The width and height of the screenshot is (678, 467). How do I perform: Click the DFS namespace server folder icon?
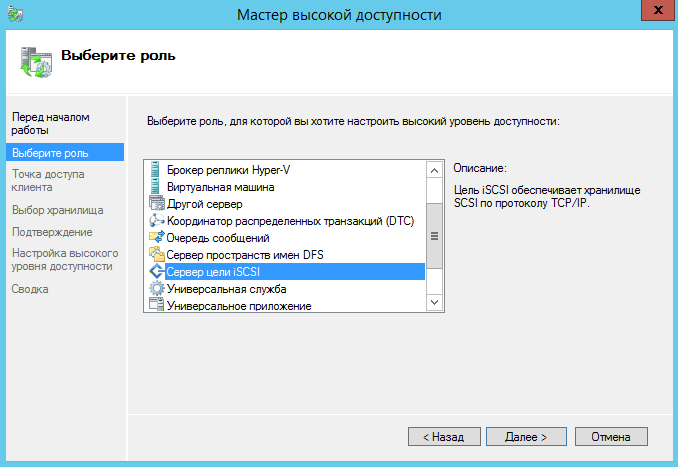(155, 254)
